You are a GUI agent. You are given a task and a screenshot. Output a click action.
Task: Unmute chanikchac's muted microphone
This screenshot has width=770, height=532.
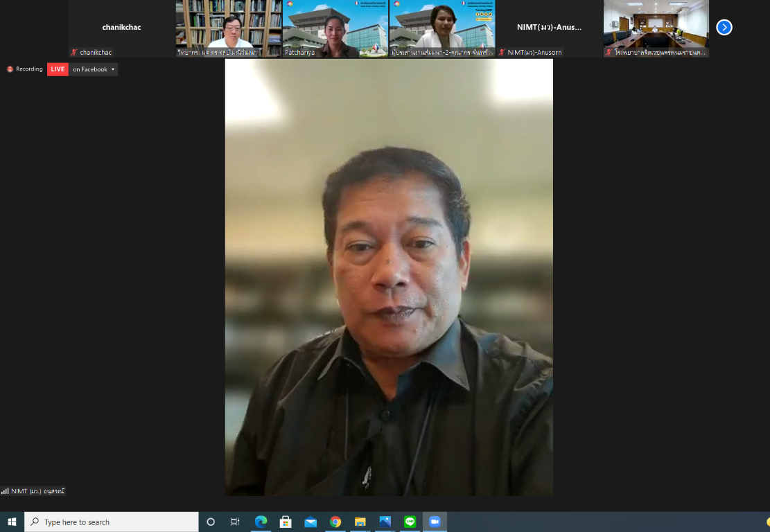pos(73,52)
